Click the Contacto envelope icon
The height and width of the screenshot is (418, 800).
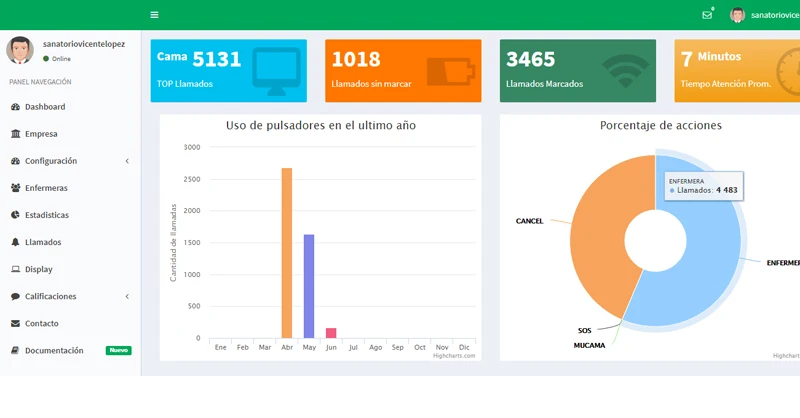[x=15, y=323]
